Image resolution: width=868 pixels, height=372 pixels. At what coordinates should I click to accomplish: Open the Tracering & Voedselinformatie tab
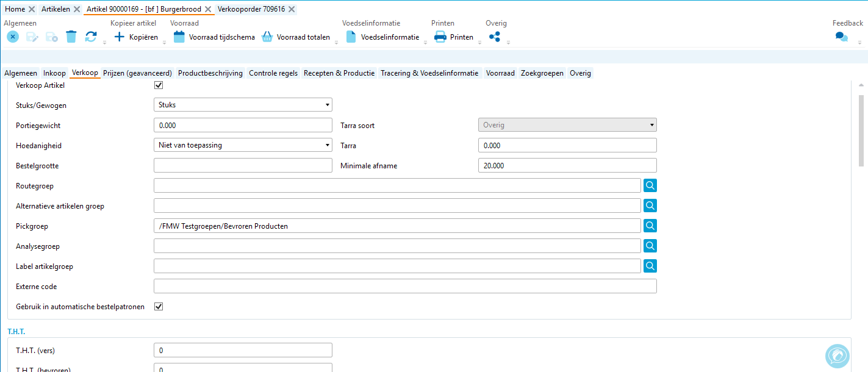coord(429,73)
